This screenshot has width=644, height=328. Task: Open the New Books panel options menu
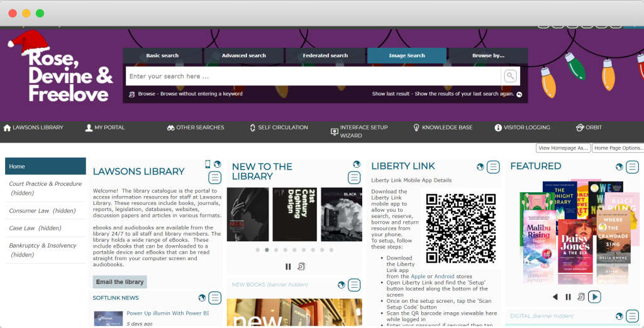tap(353, 285)
